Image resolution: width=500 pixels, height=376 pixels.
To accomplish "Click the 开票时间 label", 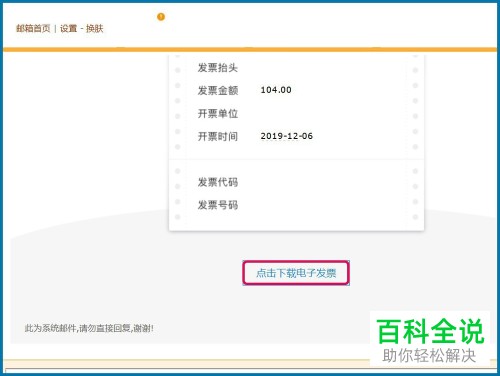I will [218, 136].
